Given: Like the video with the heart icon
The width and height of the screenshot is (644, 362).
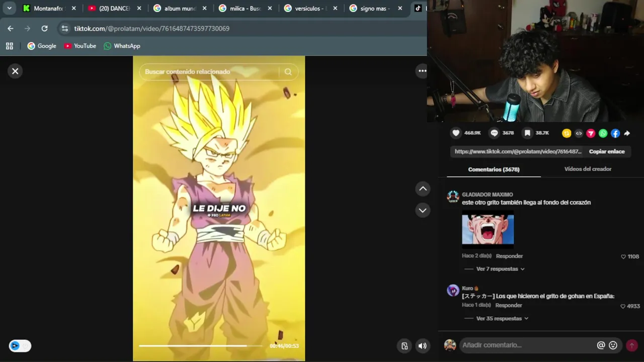Looking at the screenshot, I should 456,133.
